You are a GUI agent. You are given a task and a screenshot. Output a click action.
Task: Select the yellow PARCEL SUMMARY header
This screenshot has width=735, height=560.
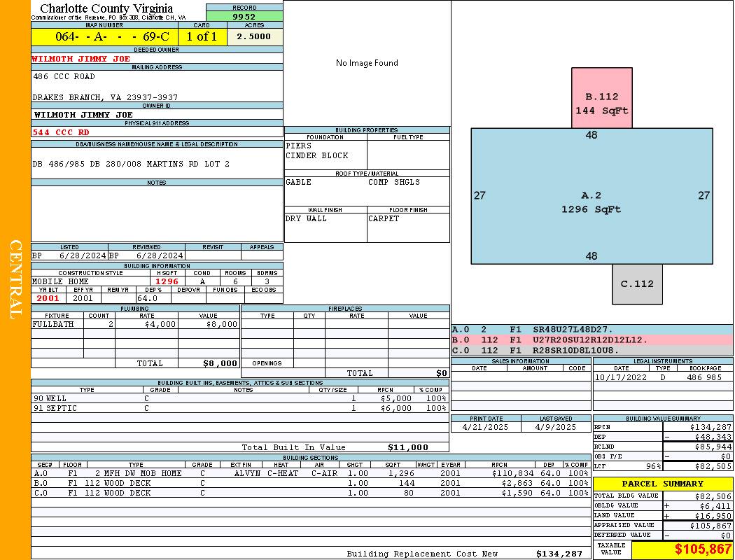(662, 484)
